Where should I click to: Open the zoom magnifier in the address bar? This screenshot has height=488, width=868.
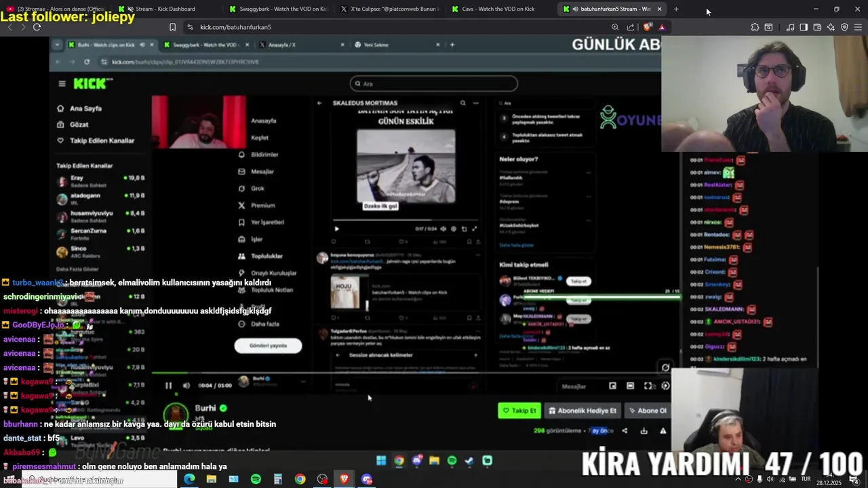[x=615, y=27]
